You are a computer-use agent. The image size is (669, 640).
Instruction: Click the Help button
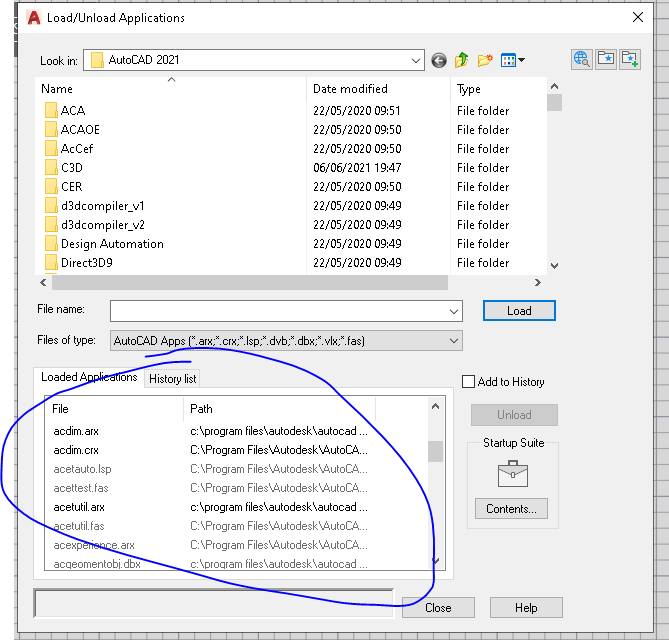pos(526,608)
